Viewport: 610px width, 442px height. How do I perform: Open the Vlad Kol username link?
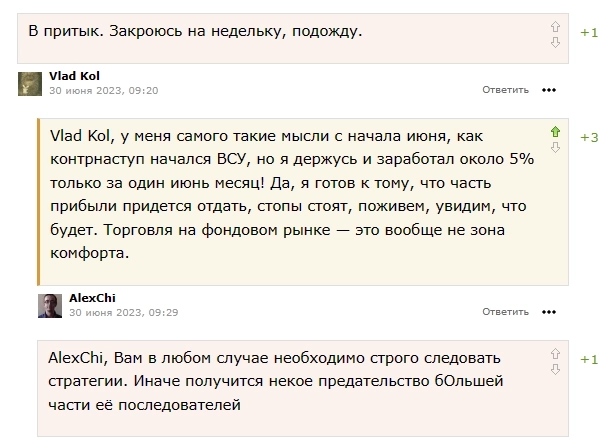[x=74, y=76]
